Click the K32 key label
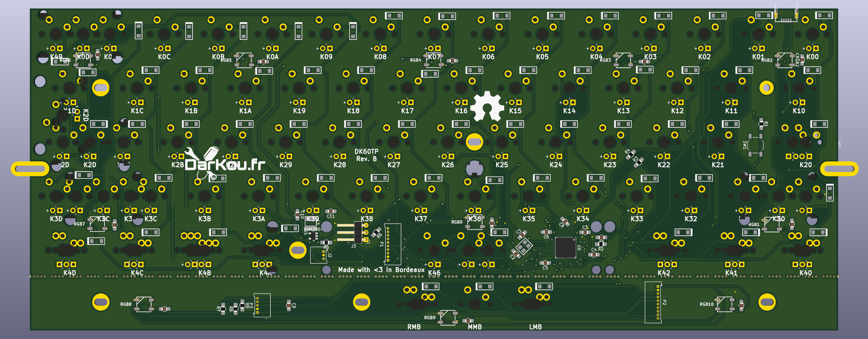The height and width of the screenshot is (339, 868). tap(691, 219)
